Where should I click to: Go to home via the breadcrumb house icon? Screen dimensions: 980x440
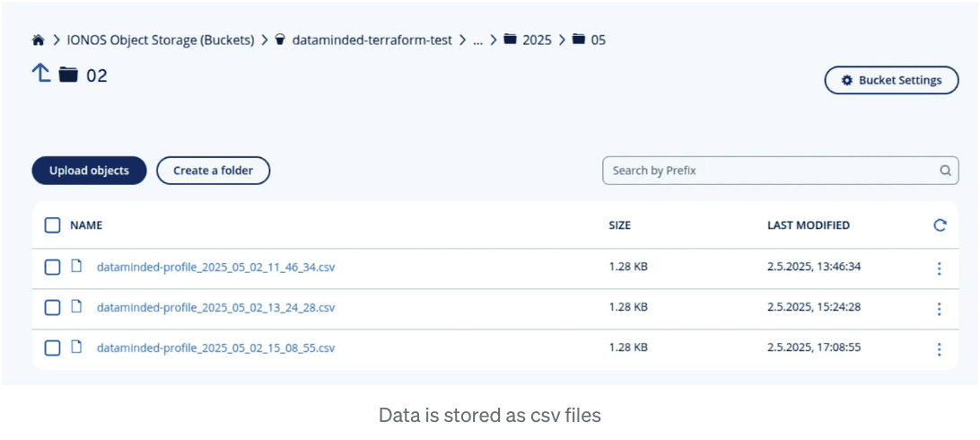pyautogui.click(x=38, y=40)
